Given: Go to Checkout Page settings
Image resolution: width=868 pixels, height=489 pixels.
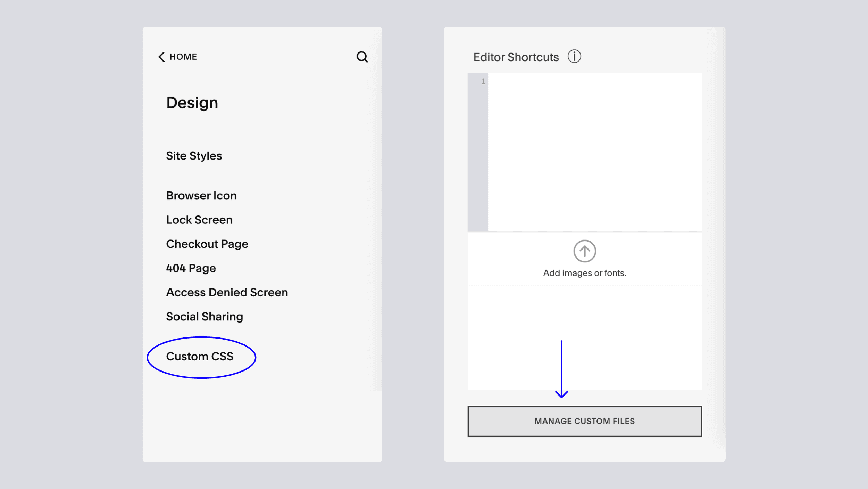Looking at the screenshot, I should [207, 244].
